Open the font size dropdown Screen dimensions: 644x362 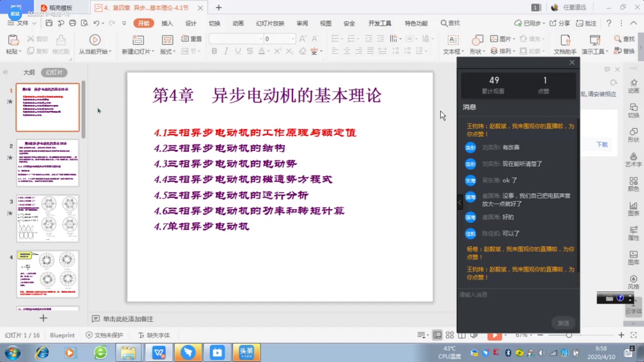(x=293, y=39)
